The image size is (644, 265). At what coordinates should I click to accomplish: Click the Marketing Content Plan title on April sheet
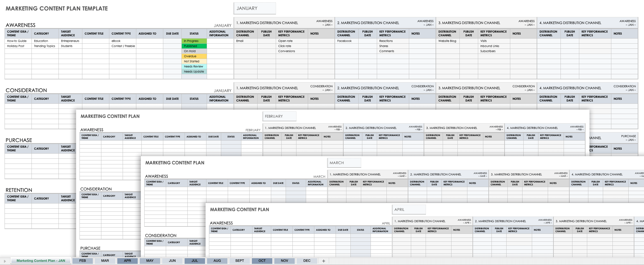[x=240, y=210]
